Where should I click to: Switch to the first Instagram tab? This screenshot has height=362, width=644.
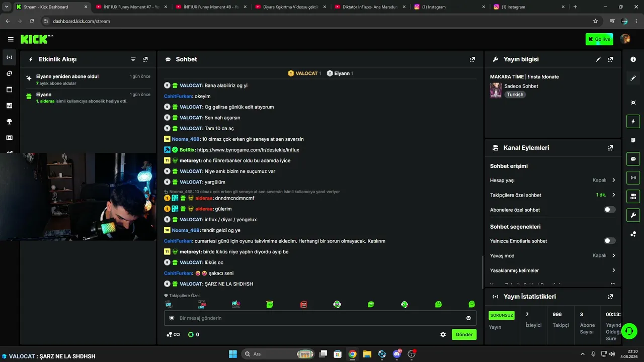450,7
